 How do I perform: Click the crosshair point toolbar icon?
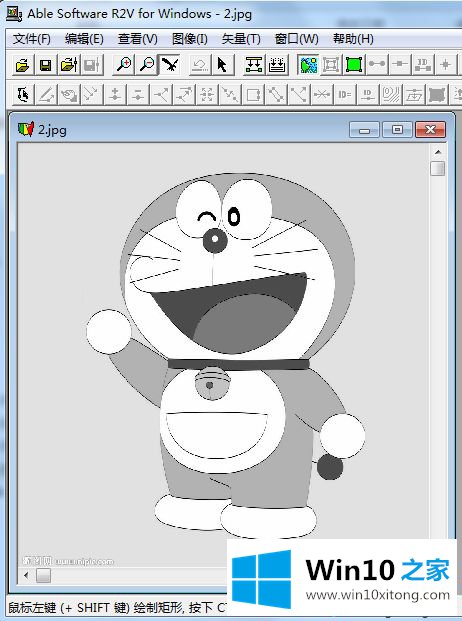pos(445,65)
